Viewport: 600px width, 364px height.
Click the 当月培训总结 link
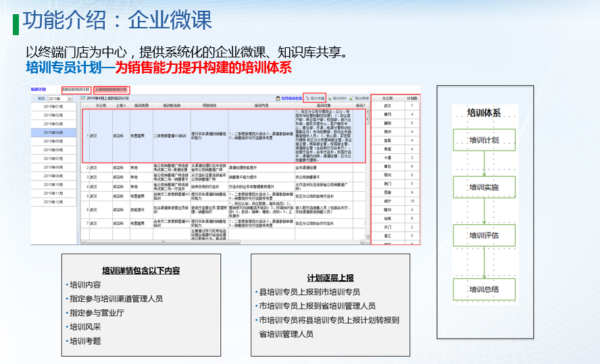[291, 99]
